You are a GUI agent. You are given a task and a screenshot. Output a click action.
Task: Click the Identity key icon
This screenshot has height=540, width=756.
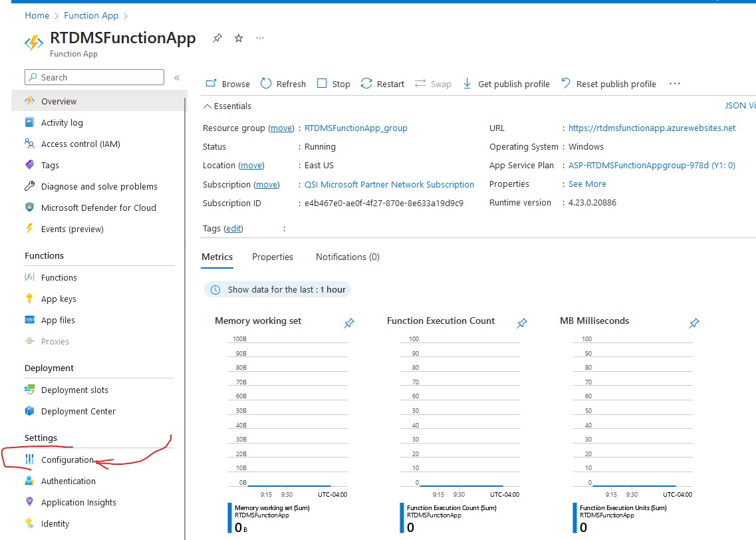29,523
